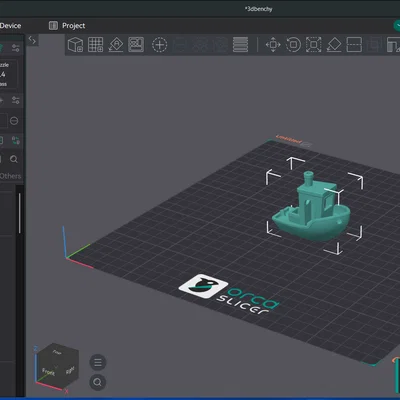Image resolution: width=400 pixels, height=400 pixels.
Task: Click the *3dbenchy title text
Action: pos(259,9)
